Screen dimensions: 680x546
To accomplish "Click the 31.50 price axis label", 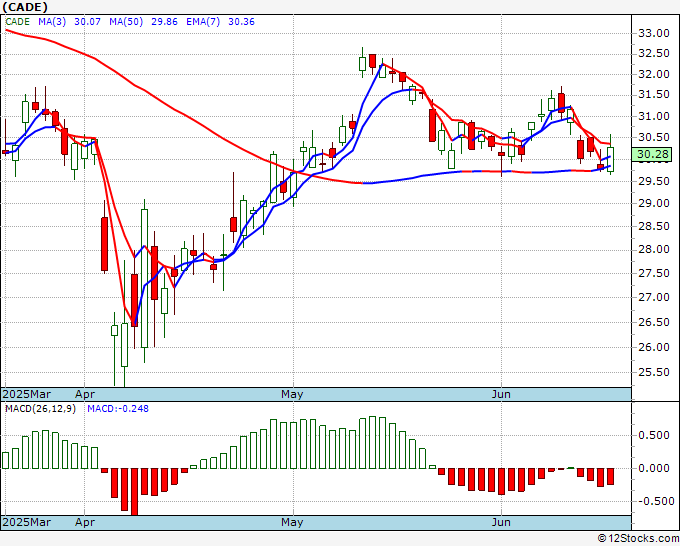I will coord(654,95).
